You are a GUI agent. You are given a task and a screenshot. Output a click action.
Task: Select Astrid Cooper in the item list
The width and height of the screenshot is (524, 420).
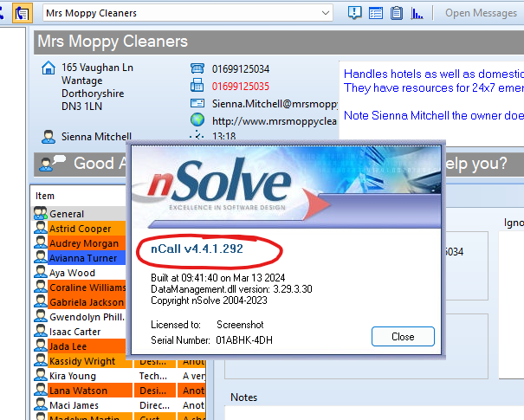pos(81,229)
